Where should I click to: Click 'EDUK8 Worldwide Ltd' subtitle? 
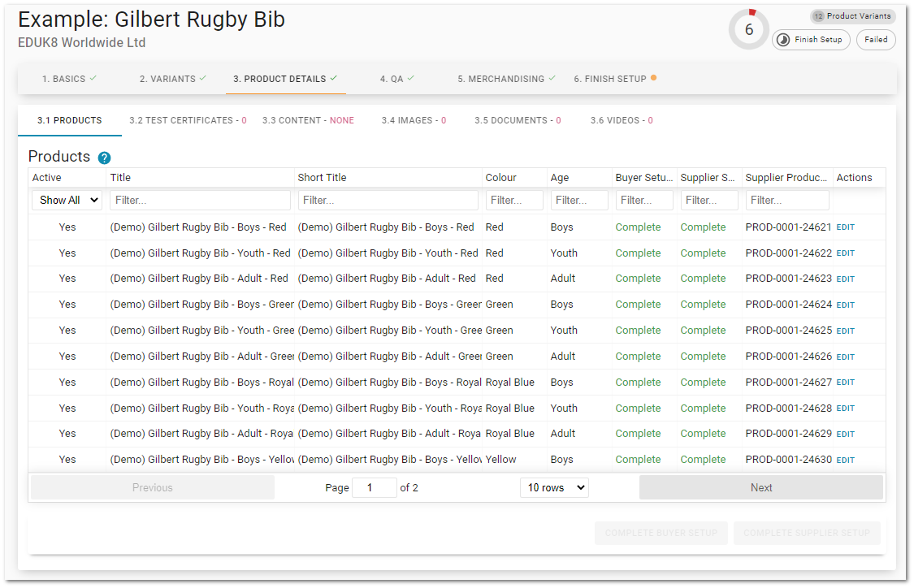coord(81,42)
